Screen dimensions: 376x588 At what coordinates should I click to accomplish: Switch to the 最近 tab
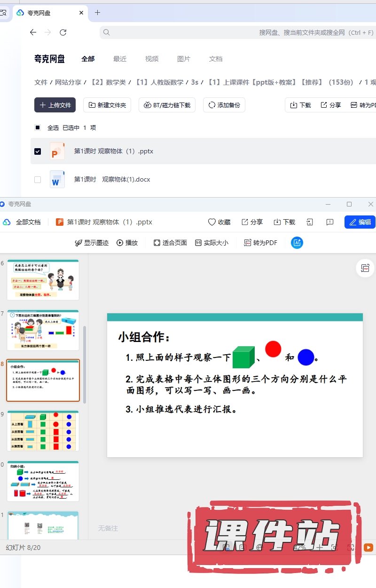120,59
